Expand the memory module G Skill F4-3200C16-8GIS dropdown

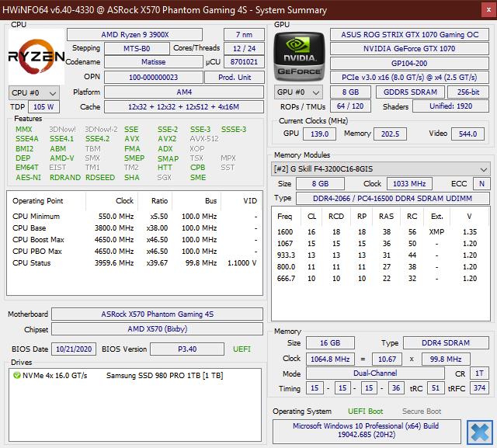click(x=381, y=168)
